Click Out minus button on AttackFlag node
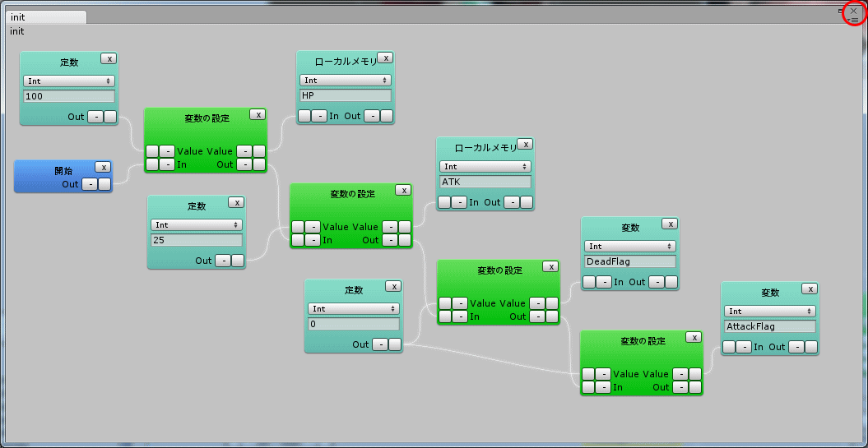The image size is (868, 448). coord(796,347)
